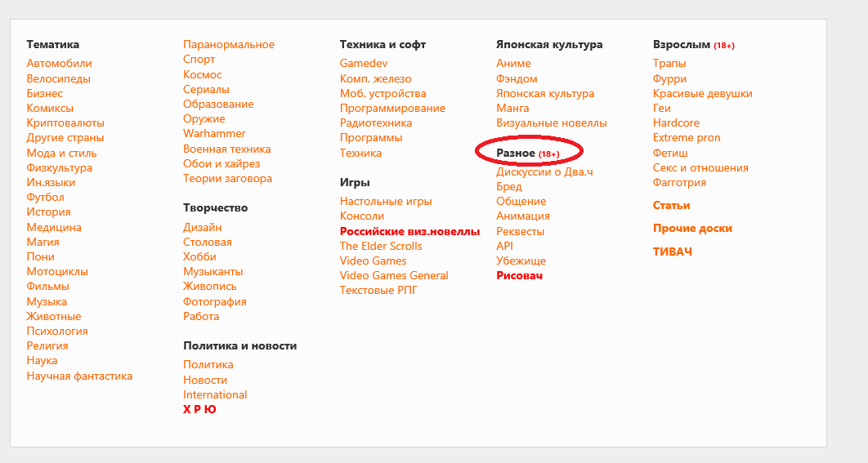Click the Дискуссии о Два.ч link
868x463 pixels.
coord(544,172)
